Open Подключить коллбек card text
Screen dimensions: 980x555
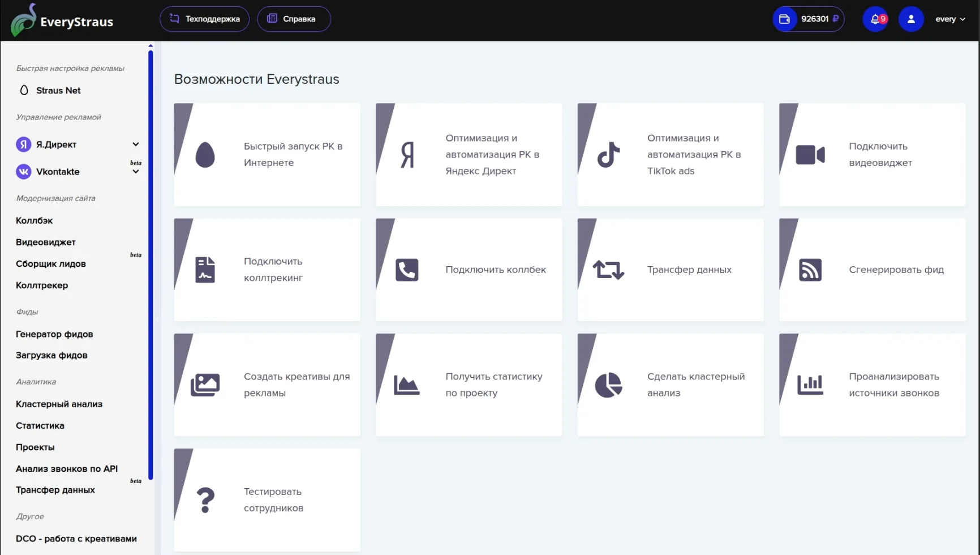pyautogui.click(x=496, y=270)
